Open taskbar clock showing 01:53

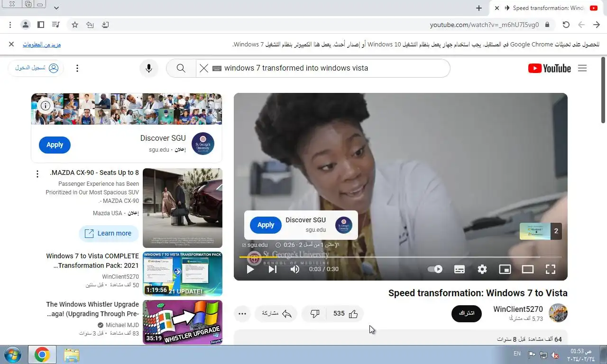click(x=581, y=355)
